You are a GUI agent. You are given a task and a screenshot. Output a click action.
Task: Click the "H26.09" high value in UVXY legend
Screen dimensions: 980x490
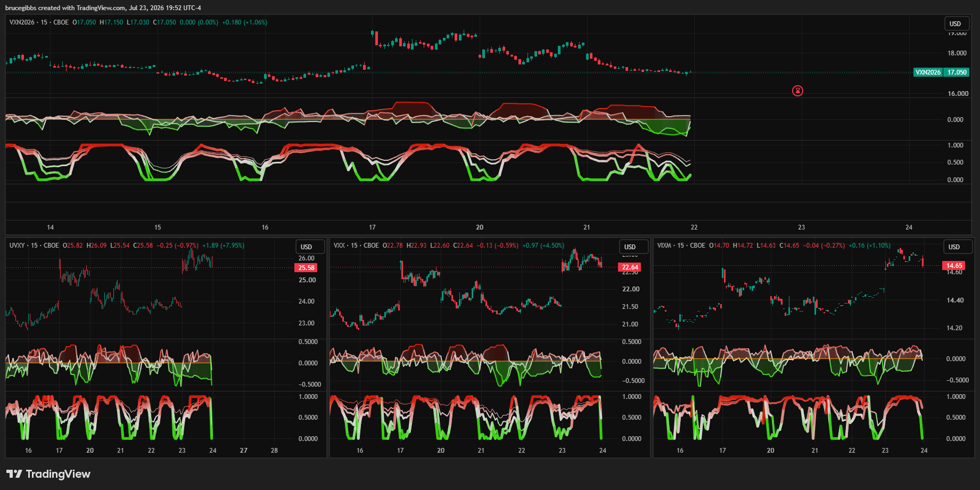coord(96,246)
